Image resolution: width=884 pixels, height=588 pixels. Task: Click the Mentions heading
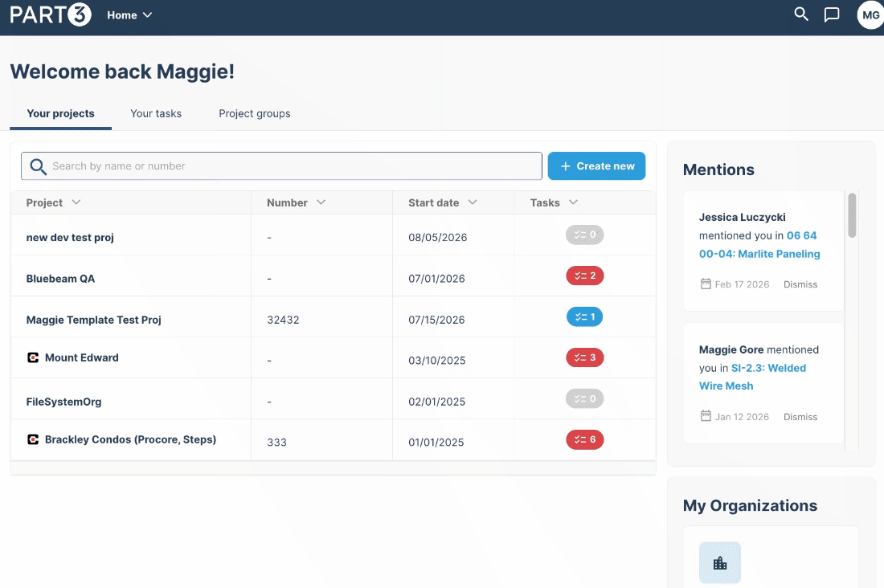[718, 169]
